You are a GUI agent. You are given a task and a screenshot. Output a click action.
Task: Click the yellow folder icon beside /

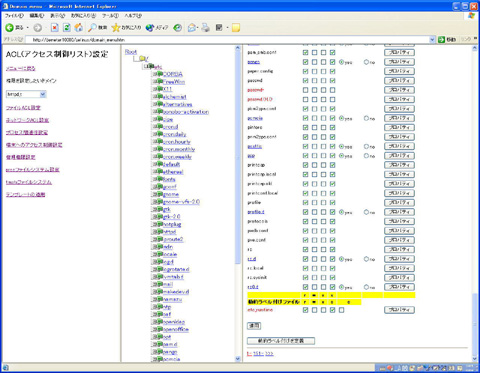click(142, 59)
